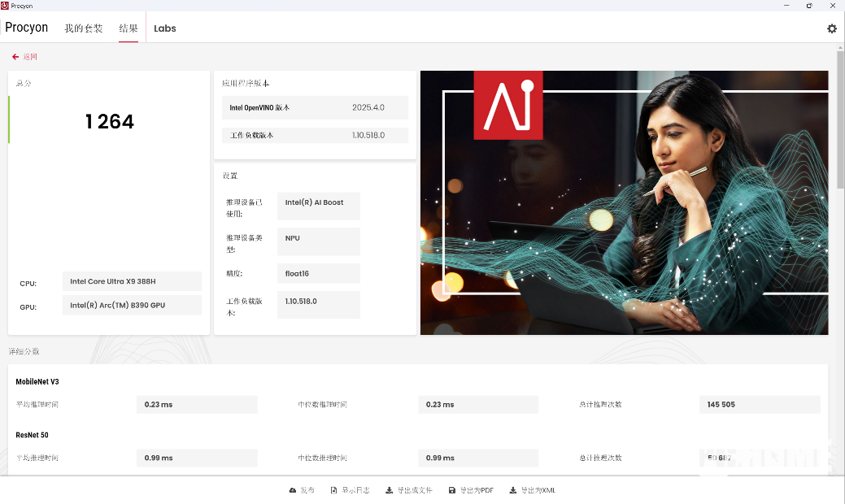845x504 pixels.
Task: Switch to the 我的套装 tab
Action: pyautogui.click(x=84, y=28)
